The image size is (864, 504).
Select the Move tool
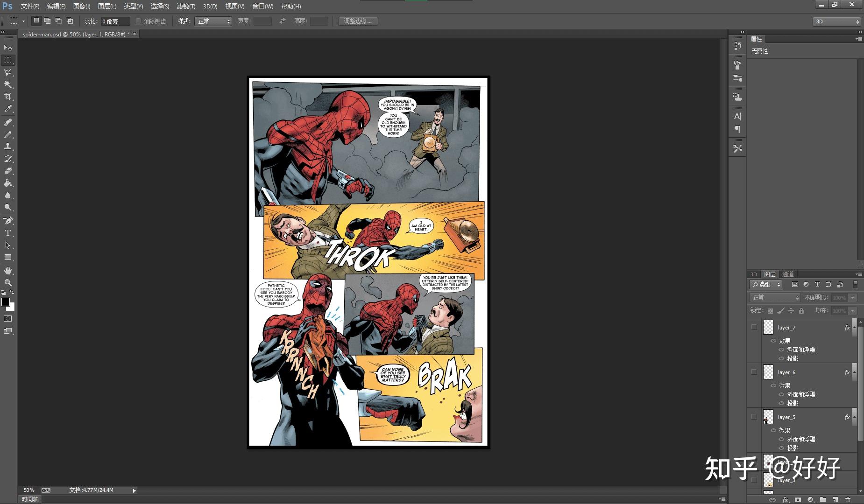[x=8, y=48]
